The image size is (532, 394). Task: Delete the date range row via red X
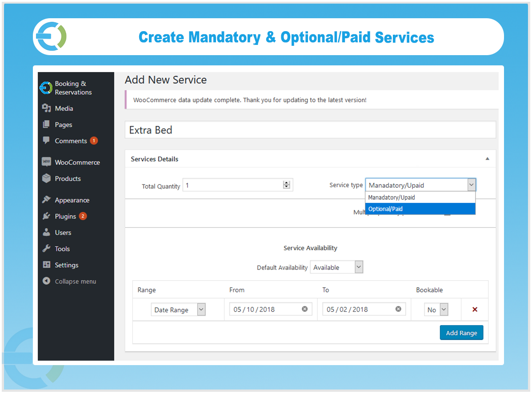475,309
